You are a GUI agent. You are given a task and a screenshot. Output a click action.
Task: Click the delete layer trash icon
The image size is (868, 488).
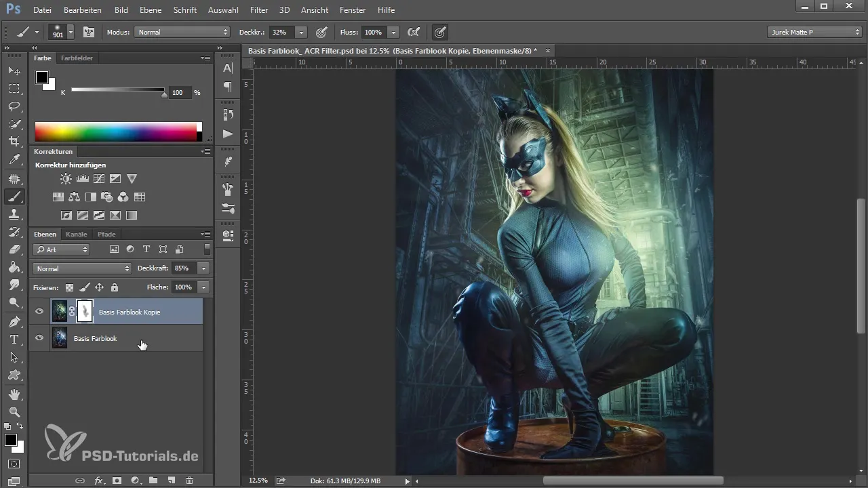(x=189, y=480)
